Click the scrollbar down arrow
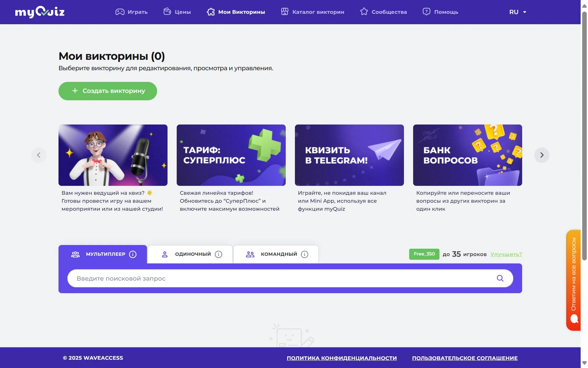The width and height of the screenshot is (588, 368). [x=584, y=363]
